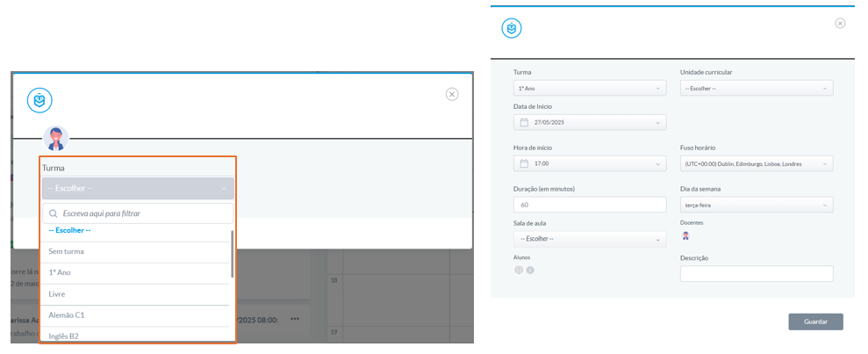Click the teacher avatar under Docentes

coord(685,236)
